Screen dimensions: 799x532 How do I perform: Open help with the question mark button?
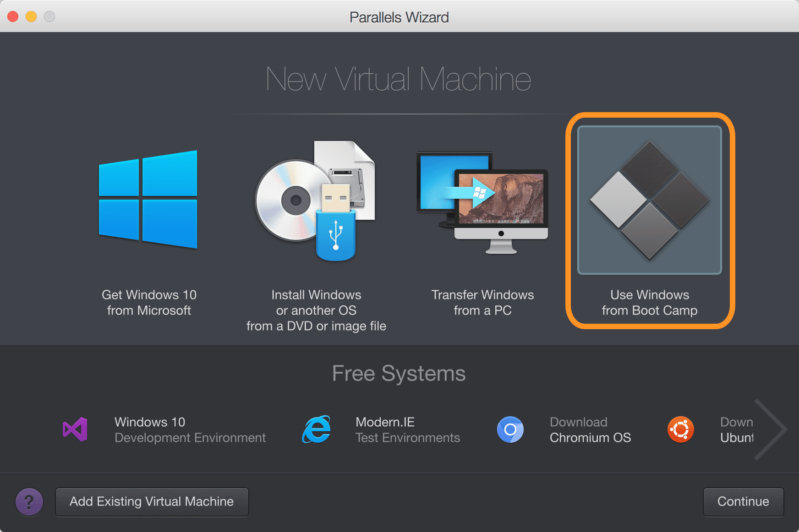pos(29,502)
